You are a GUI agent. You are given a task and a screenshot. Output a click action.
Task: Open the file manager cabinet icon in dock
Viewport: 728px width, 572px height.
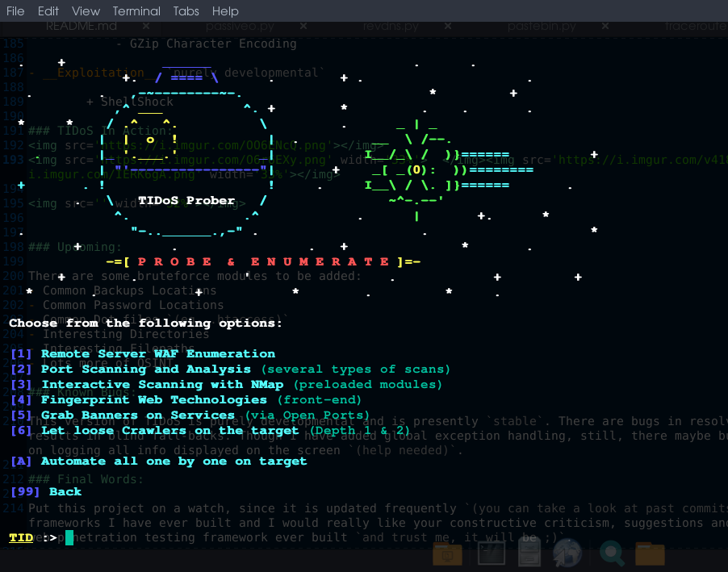[529, 553]
